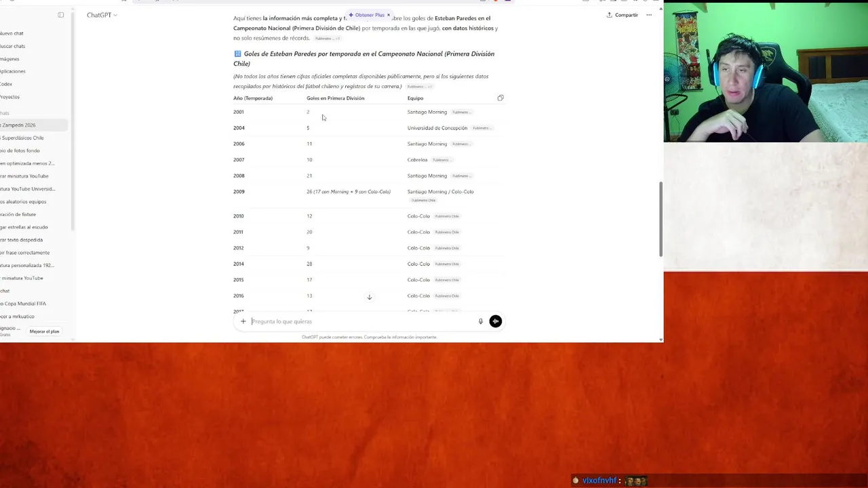Open the ChatGPT model selector dropdown

tap(102, 15)
